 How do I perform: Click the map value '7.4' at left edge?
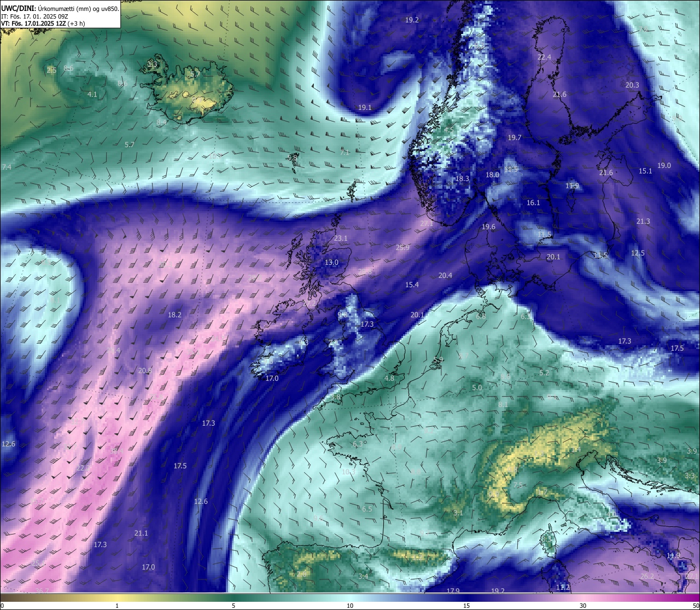click(x=7, y=167)
